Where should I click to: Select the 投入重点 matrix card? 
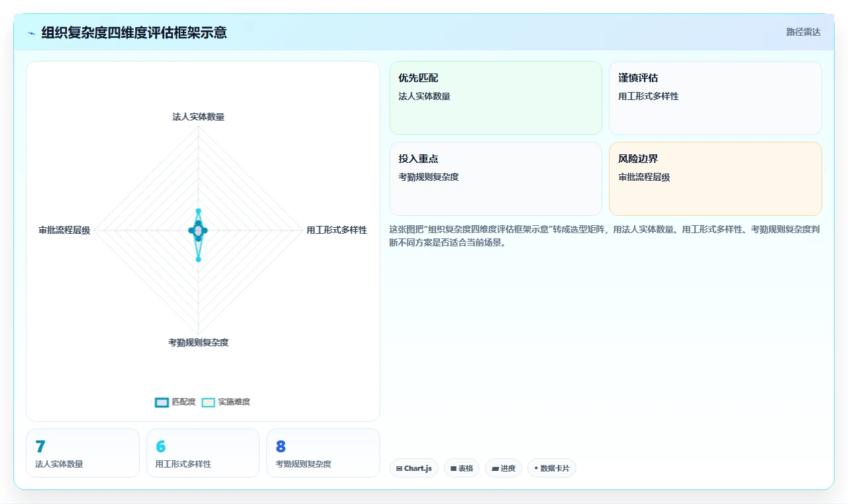(x=496, y=179)
